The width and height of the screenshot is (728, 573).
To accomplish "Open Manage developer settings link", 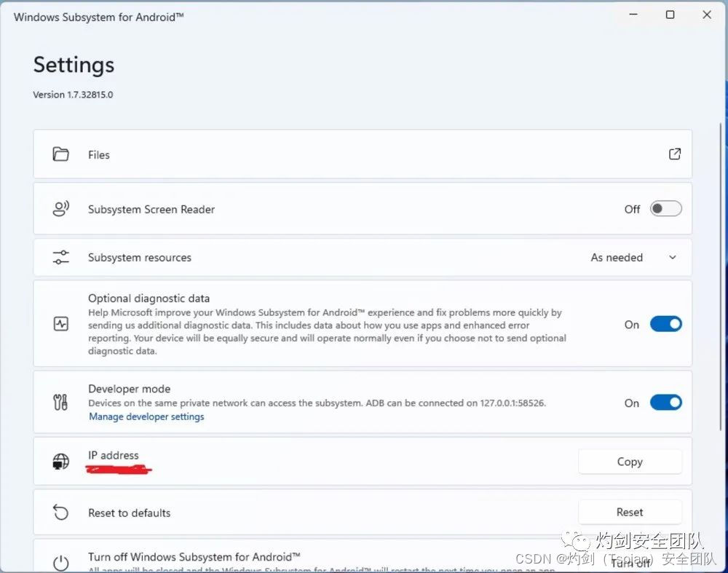I will tap(147, 416).
